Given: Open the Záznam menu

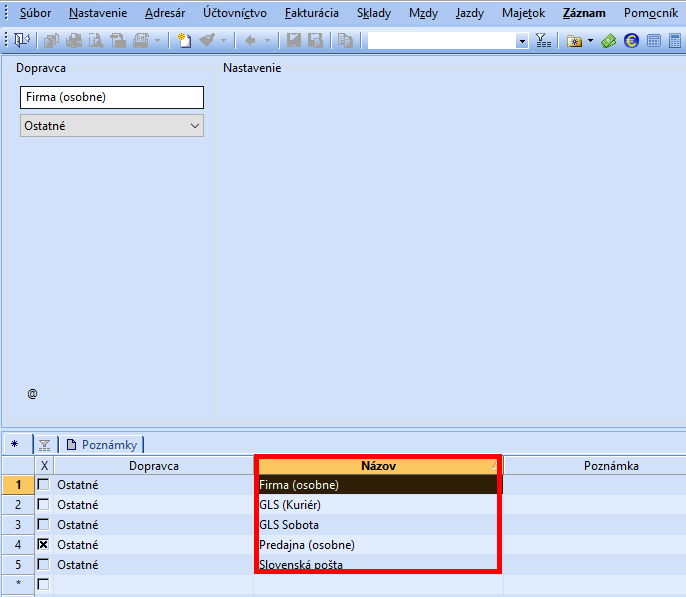Looking at the screenshot, I should click(x=584, y=13).
